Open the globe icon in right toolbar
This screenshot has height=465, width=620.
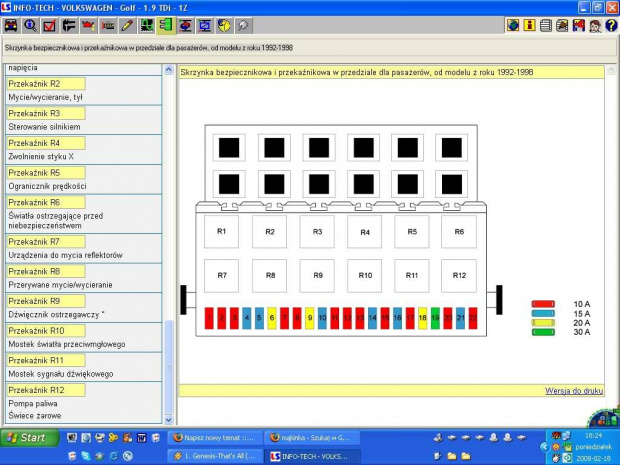pyautogui.click(x=513, y=26)
